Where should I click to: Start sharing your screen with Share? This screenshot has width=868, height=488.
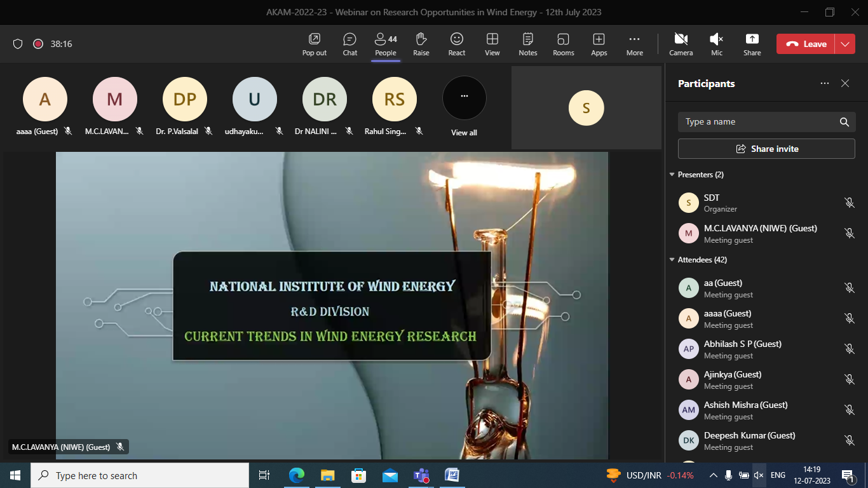[752, 44]
